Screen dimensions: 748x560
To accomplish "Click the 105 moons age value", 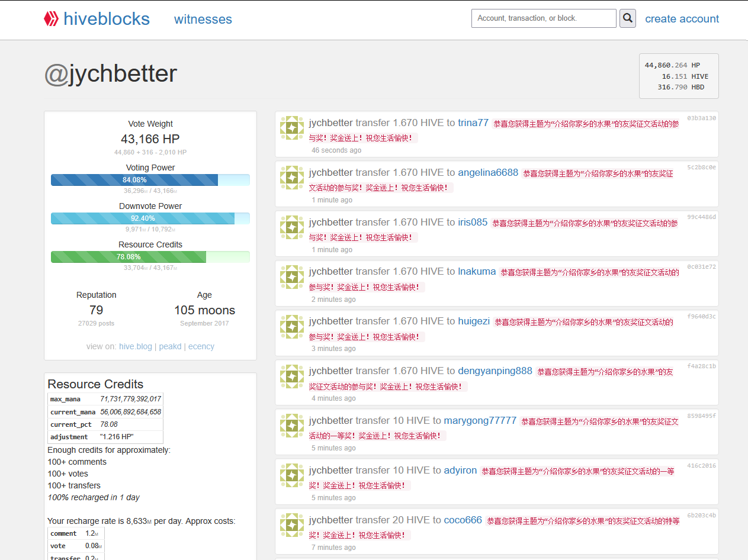I will click(x=204, y=310).
